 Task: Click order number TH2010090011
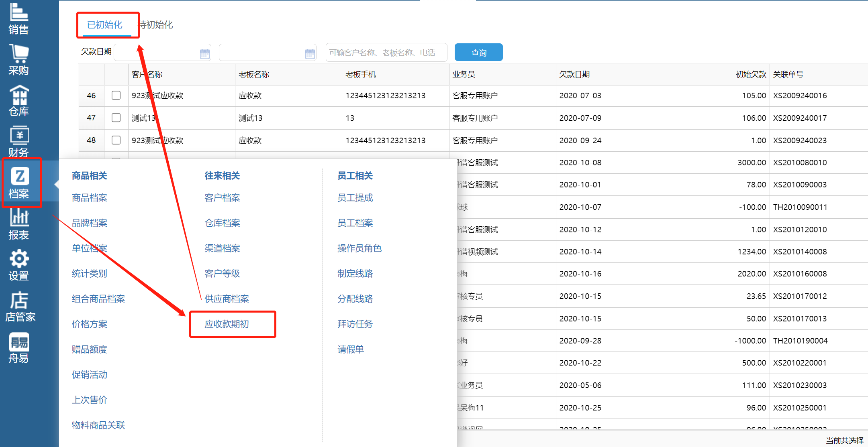[800, 207]
